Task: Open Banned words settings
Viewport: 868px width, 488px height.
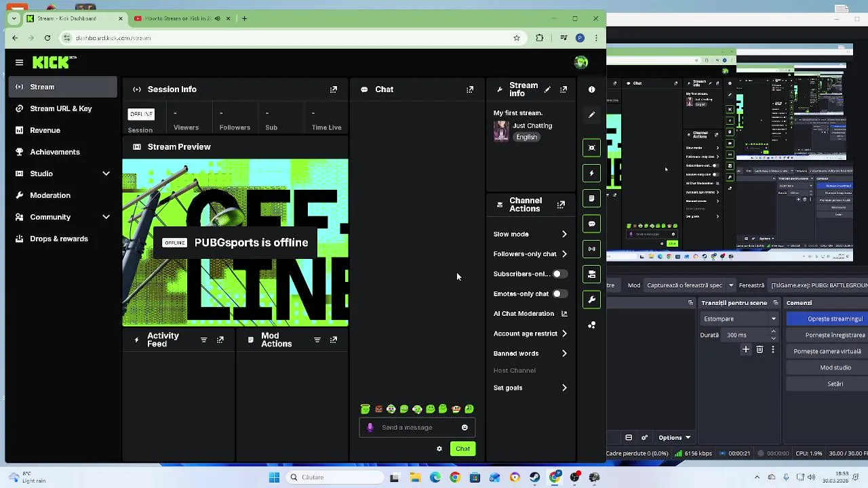Action: click(531, 353)
